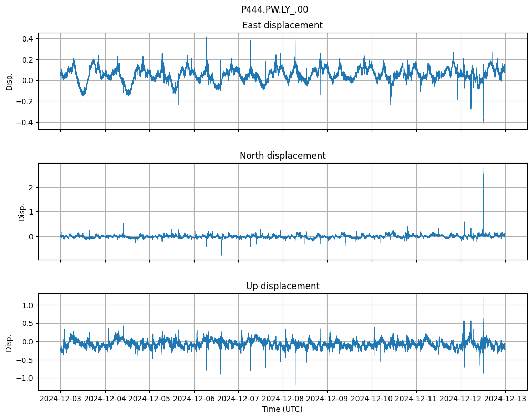Click the Disp. label of Up plot
This screenshot has height=418, width=532.
click(x=9, y=342)
